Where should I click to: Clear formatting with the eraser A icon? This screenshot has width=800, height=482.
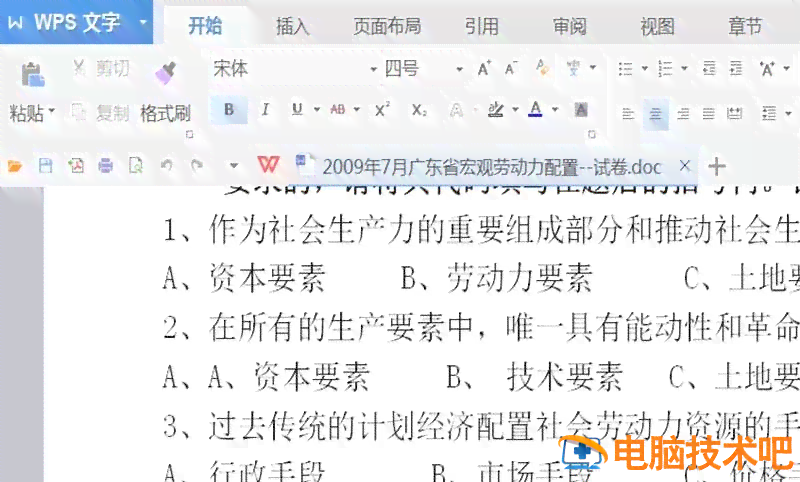pos(542,67)
